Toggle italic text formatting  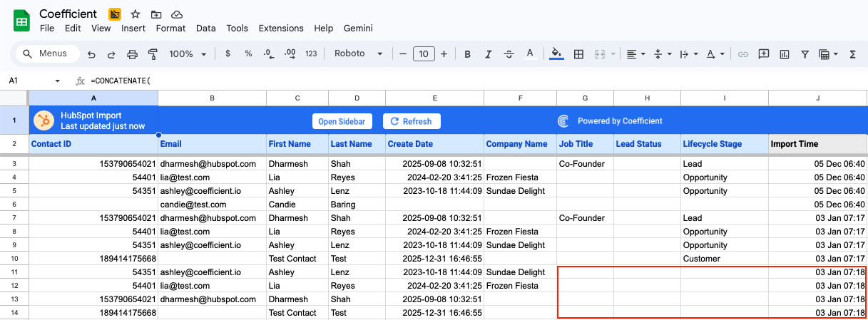click(x=489, y=54)
